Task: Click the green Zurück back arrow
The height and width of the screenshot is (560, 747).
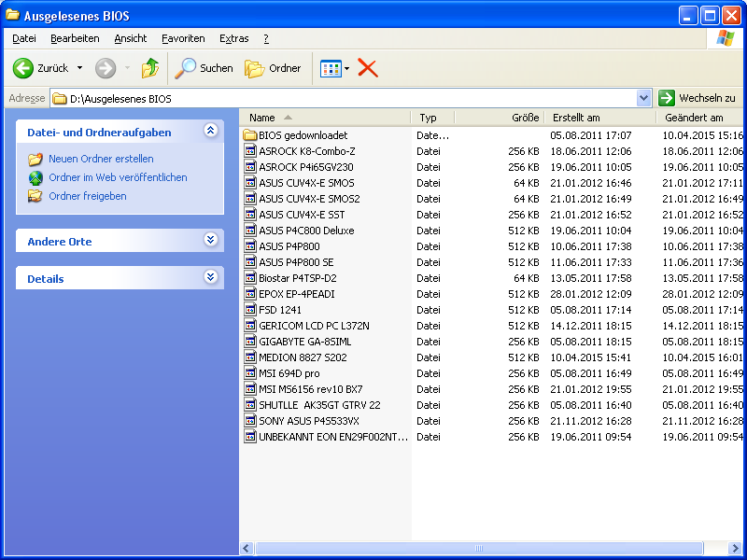Action: click(22, 68)
